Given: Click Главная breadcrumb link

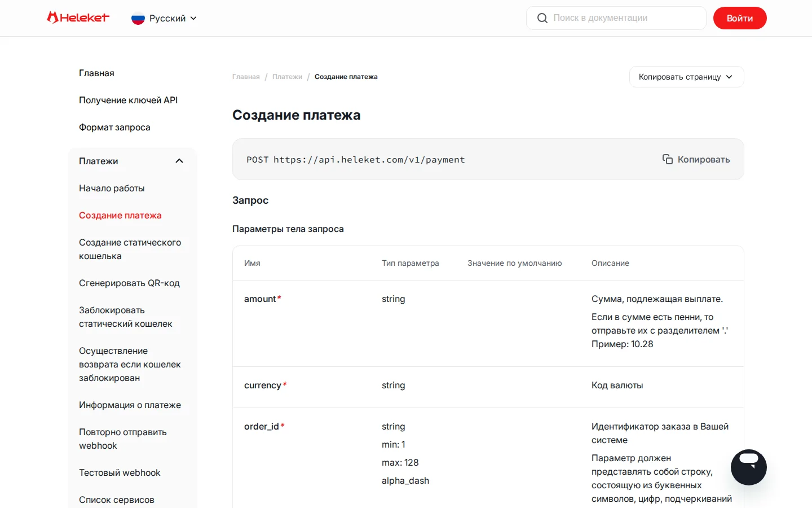Looking at the screenshot, I should (246, 77).
